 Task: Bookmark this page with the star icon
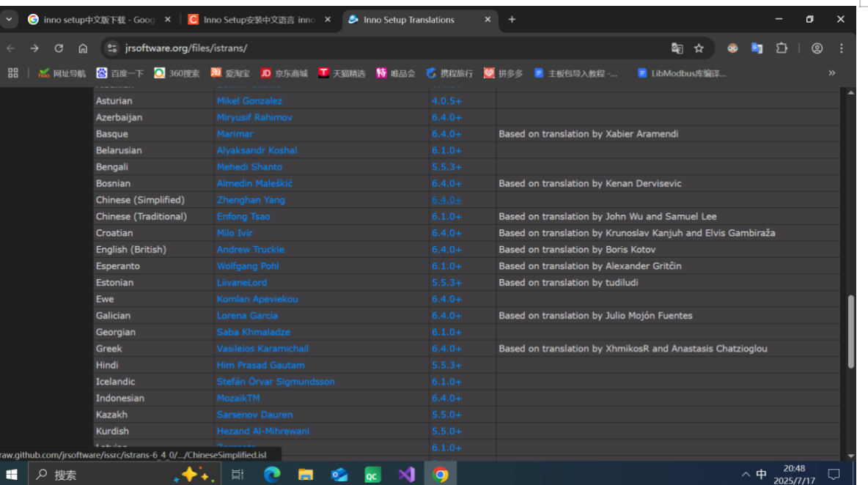point(699,48)
